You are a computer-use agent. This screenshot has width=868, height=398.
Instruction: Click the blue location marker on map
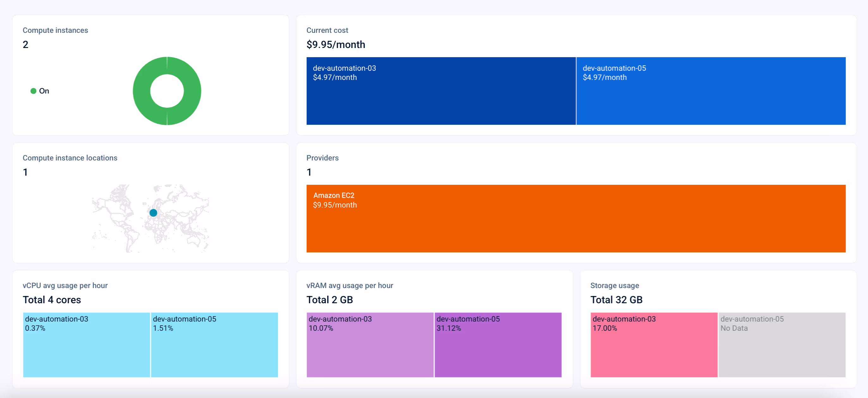click(153, 213)
